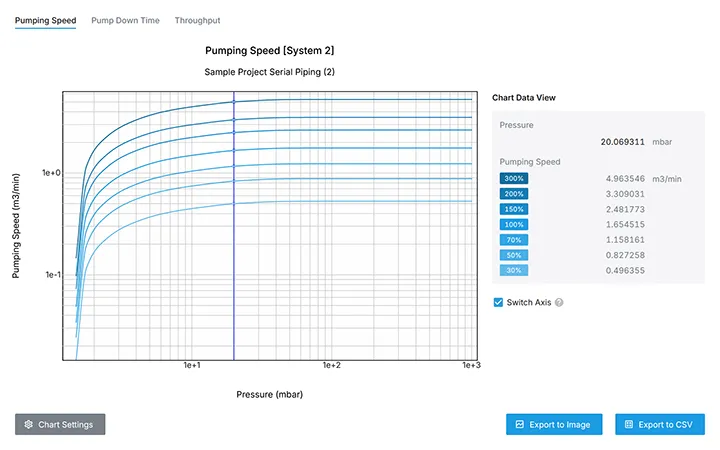Click the pressure value 20.069311

[622, 142]
